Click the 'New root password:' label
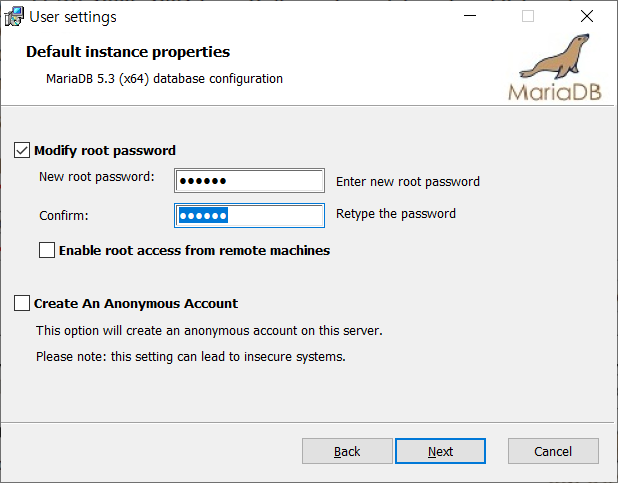This screenshot has width=618, height=483. tap(97, 177)
